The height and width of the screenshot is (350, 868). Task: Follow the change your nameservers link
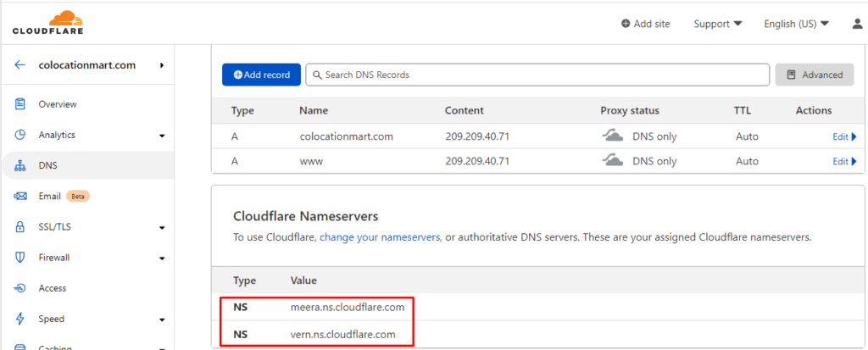click(381, 237)
